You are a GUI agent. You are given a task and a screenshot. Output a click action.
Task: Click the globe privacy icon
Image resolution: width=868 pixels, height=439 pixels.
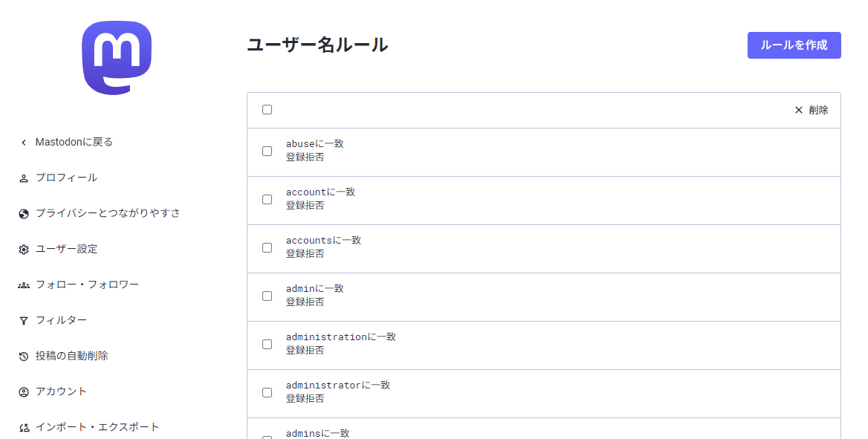click(24, 214)
